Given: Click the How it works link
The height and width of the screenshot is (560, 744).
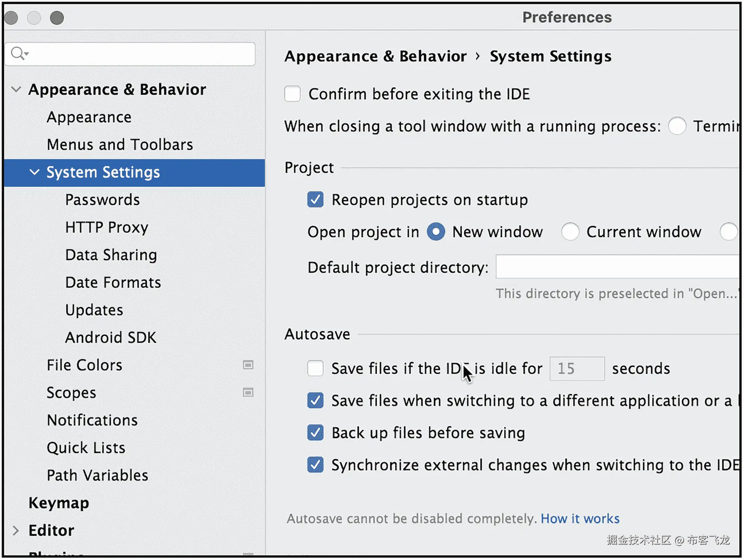Looking at the screenshot, I should pyautogui.click(x=580, y=519).
